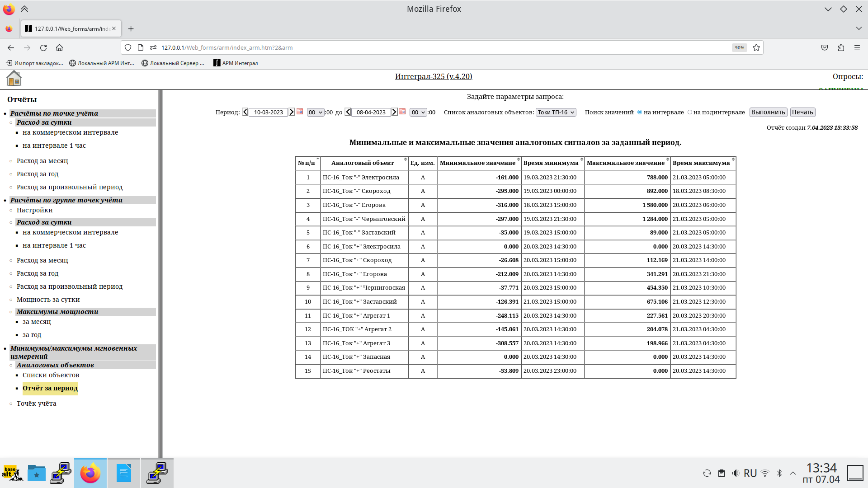Sort by Аналоговый объект column
The width and height of the screenshot is (868, 488).
pyautogui.click(x=364, y=163)
